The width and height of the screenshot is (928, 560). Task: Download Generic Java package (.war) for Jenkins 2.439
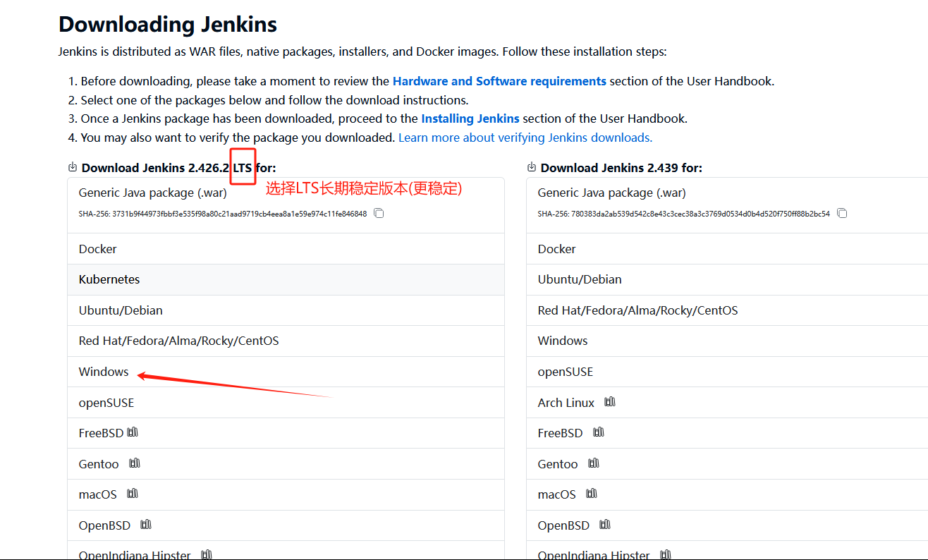[727, 205]
